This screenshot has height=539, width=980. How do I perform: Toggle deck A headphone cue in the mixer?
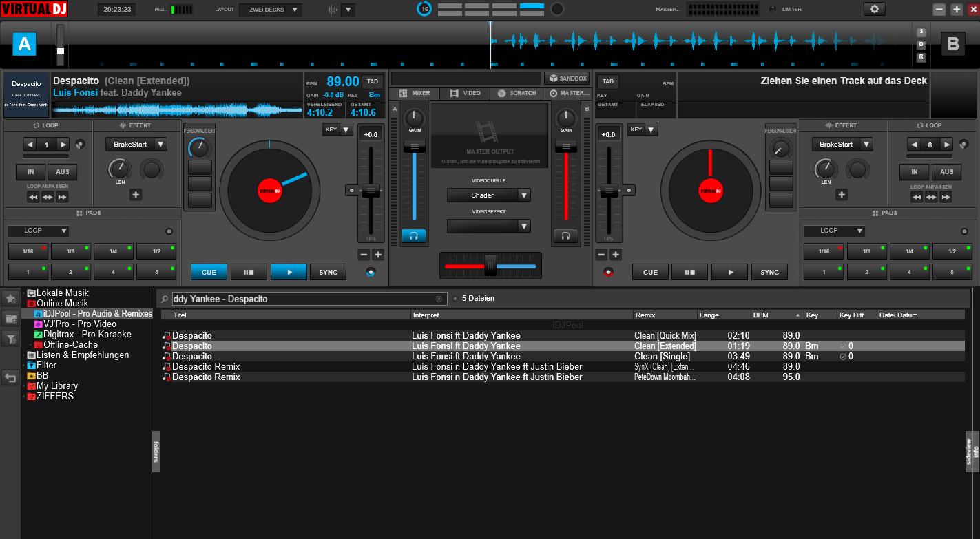(x=414, y=236)
